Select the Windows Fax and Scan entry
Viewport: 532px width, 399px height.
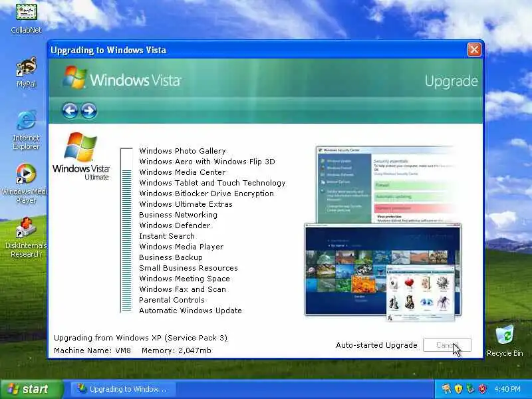coord(182,289)
